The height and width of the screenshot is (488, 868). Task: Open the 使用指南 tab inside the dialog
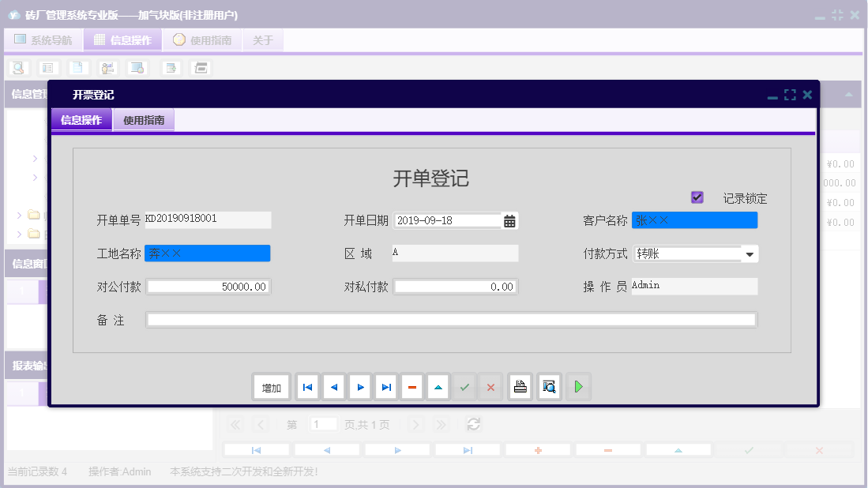144,119
